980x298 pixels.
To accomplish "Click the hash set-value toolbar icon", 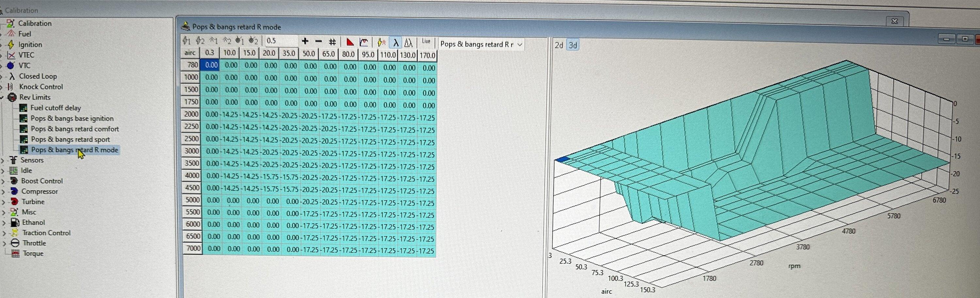I will click(x=332, y=42).
